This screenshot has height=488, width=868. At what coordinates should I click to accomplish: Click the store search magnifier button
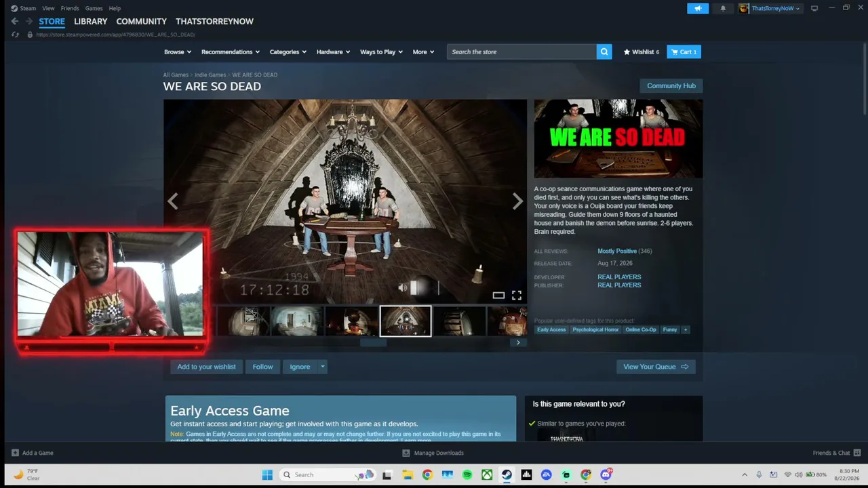pyautogui.click(x=604, y=52)
